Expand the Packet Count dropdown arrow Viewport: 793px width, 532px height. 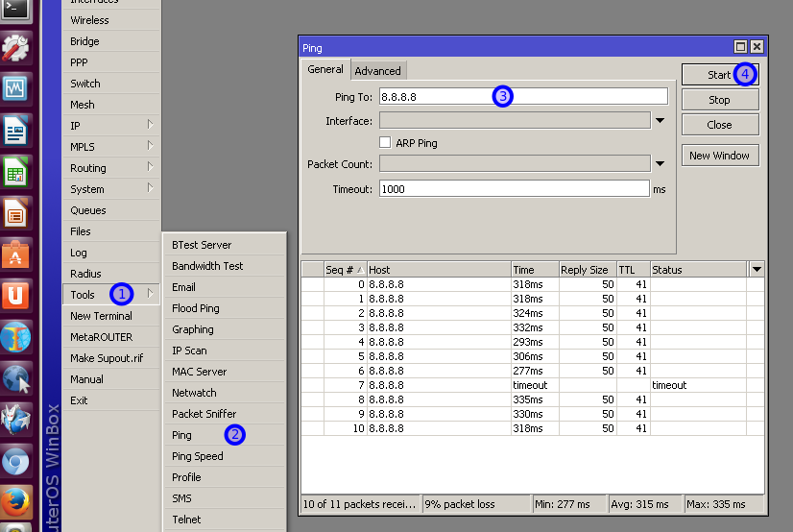(660, 164)
